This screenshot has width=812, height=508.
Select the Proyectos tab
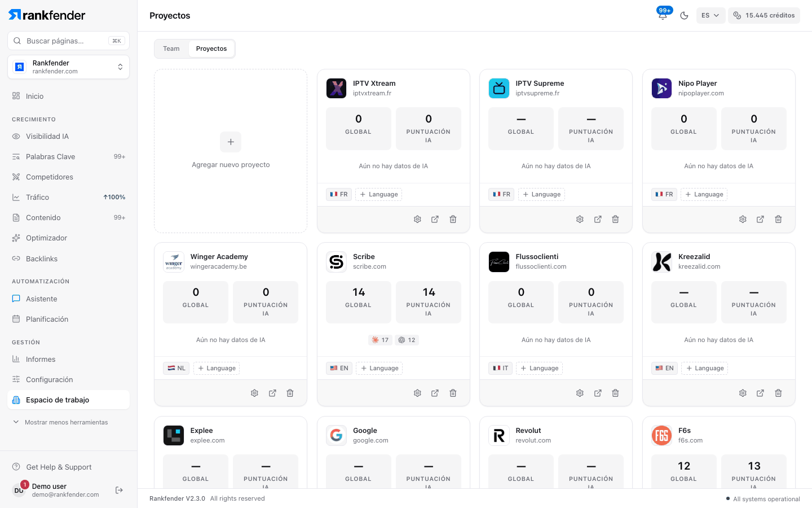(x=211, y=49)
